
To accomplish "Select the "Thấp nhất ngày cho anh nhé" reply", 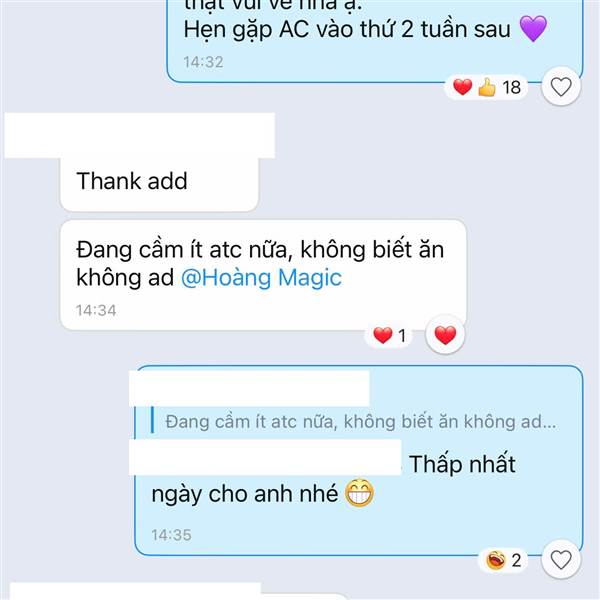I will 359,461.
